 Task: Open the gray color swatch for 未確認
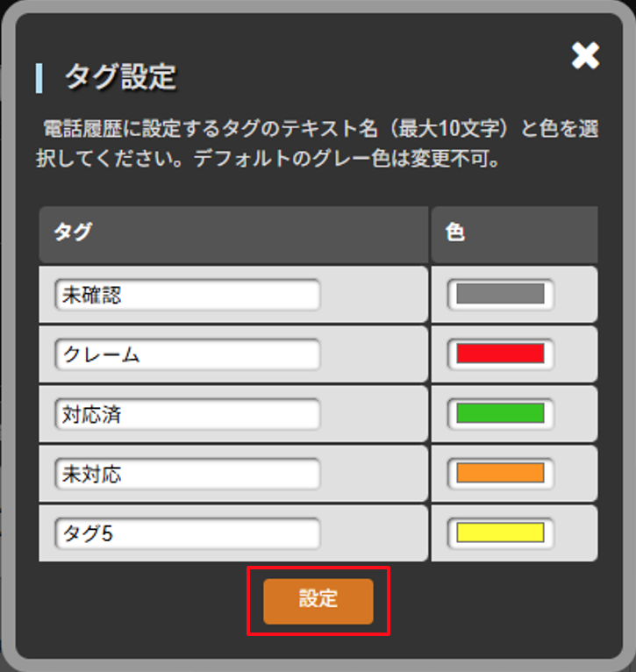(x=501, y=294)
